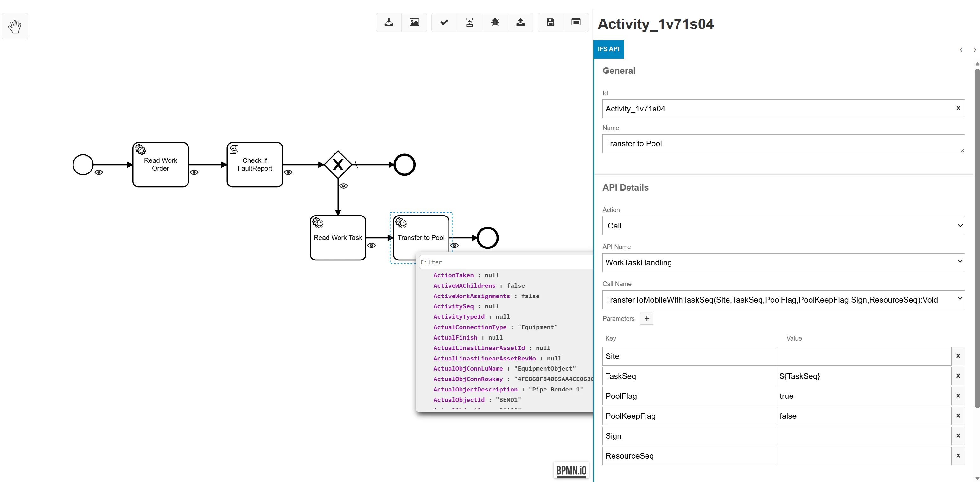Toggle eye icon after Read Work Order
The image size is (980, 482).
(194, 172)
